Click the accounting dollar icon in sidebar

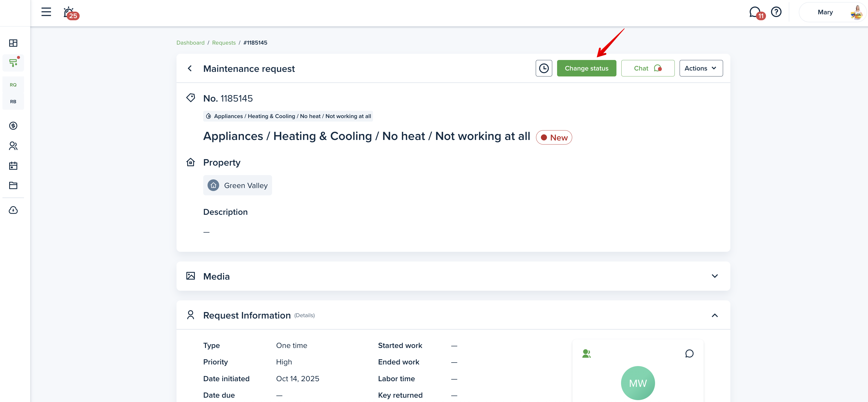13,126
